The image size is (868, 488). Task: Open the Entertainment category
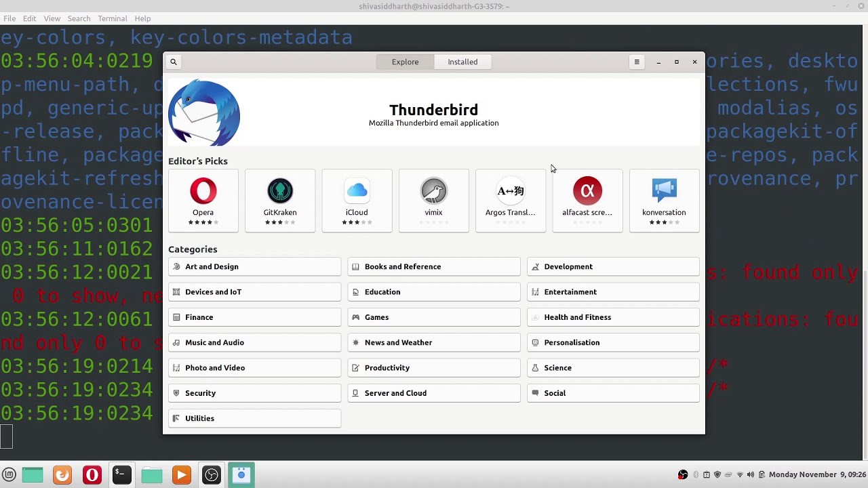613,292
